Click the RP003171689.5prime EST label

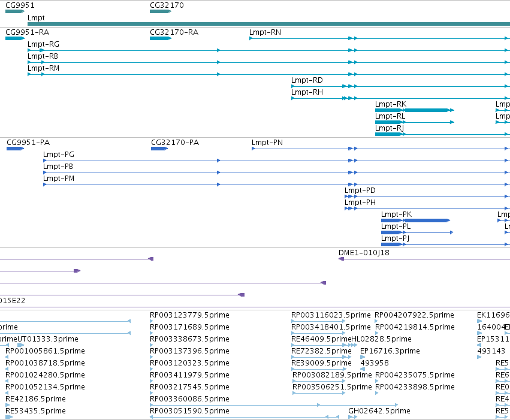tap(189, 327)
